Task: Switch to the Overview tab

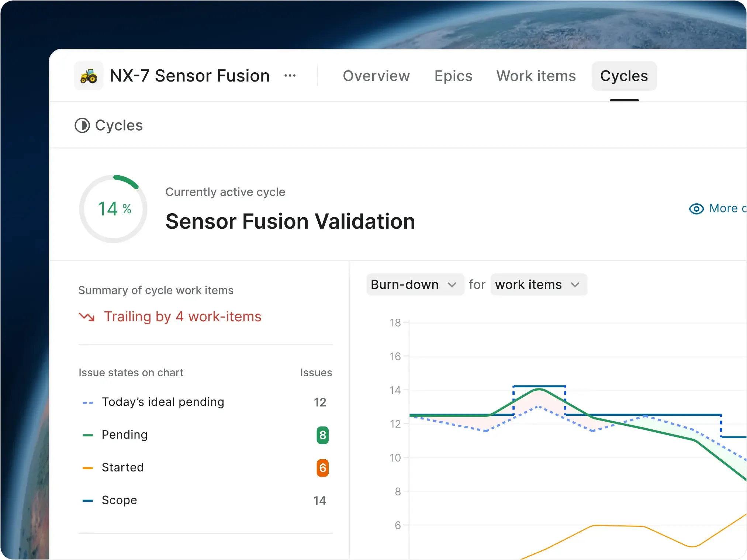Action: click(x=376, y=76)
